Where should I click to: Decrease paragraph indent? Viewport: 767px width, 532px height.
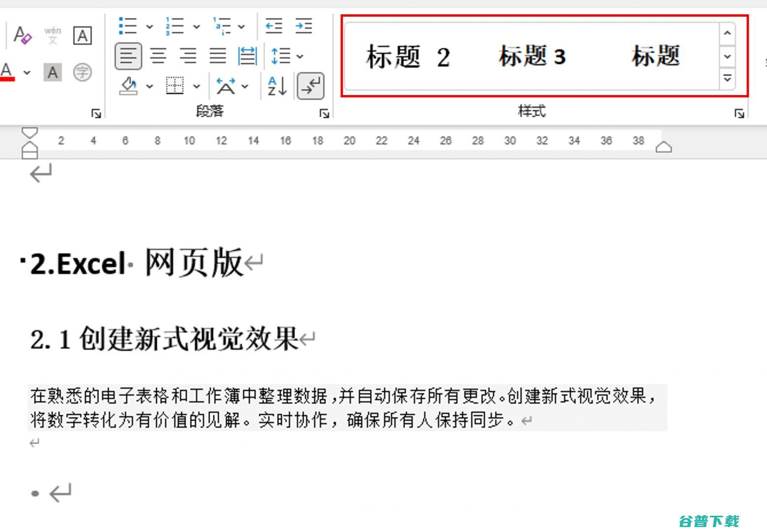274,26
